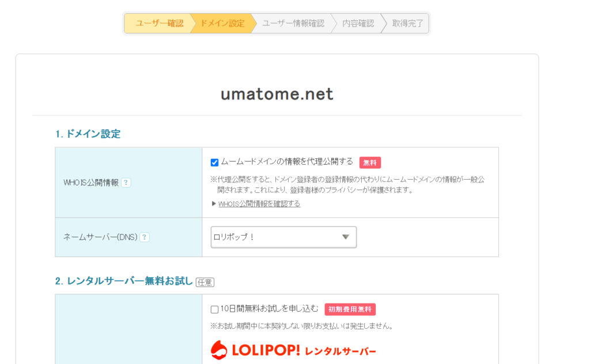Viewport: 590px width, 364px height.
Task: Click the help icon beside ネームサーバー(DNS)
Action: [x=145, y=237]
